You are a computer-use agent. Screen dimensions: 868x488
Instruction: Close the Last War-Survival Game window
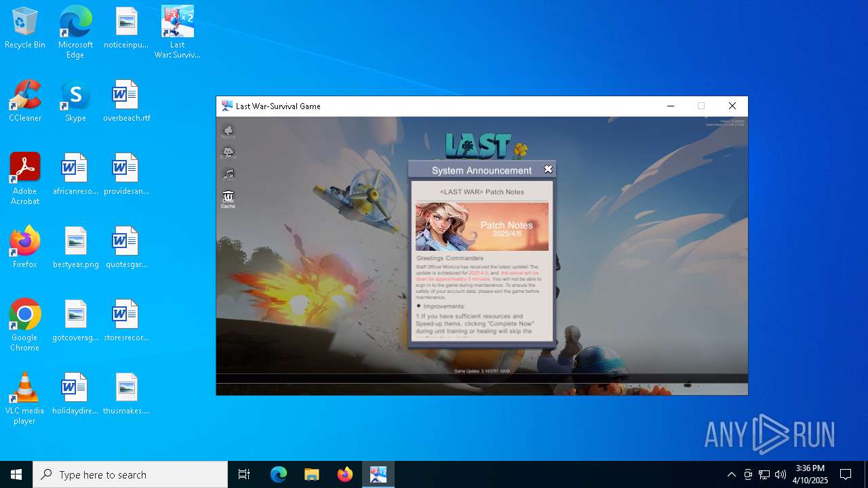pos(732,106)
